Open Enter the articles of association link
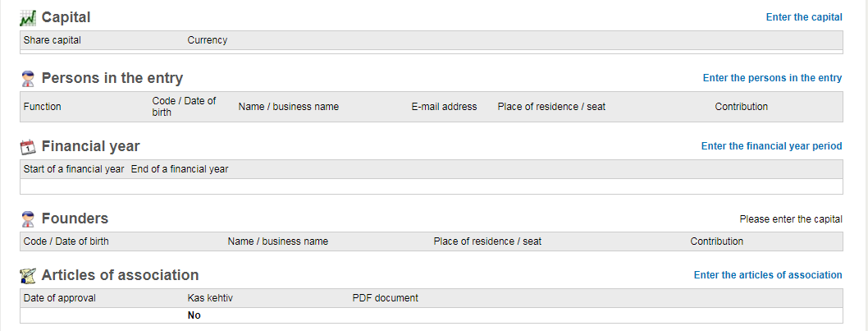Viewport: 868px width, 331px height. pyautogui.click(x=768, y=275)
